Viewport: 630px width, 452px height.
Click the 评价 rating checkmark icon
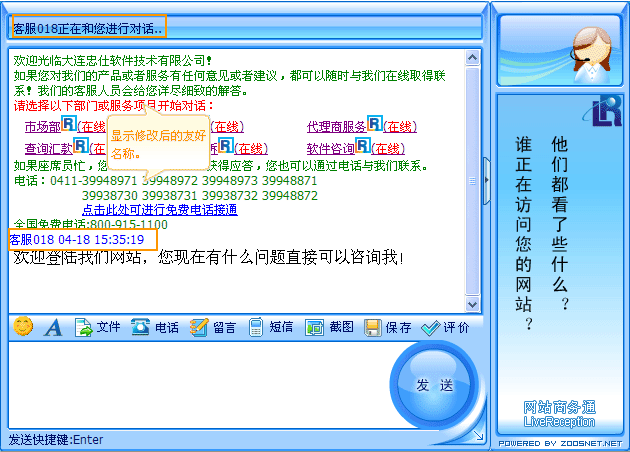[x=431, y=327]
